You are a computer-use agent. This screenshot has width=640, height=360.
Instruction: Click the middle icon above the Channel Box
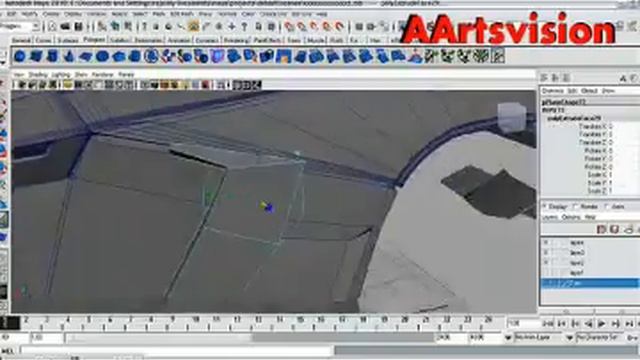tap(555, 78)
